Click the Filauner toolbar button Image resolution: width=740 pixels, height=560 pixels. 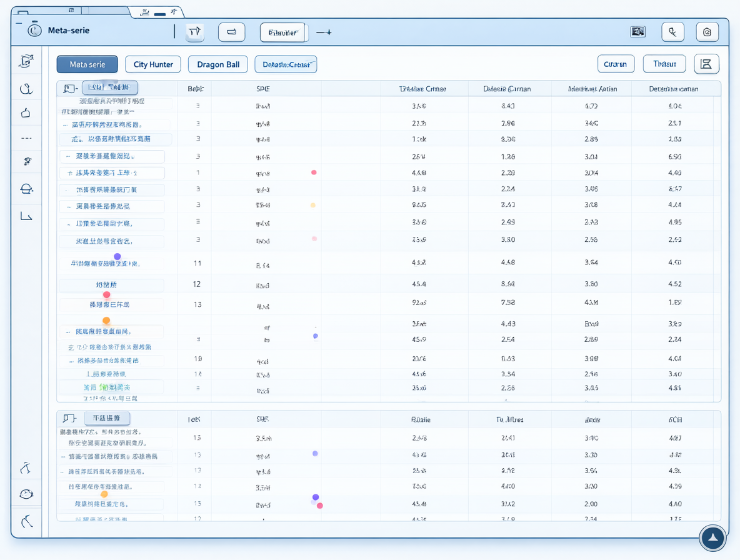(x=283, y=32)
